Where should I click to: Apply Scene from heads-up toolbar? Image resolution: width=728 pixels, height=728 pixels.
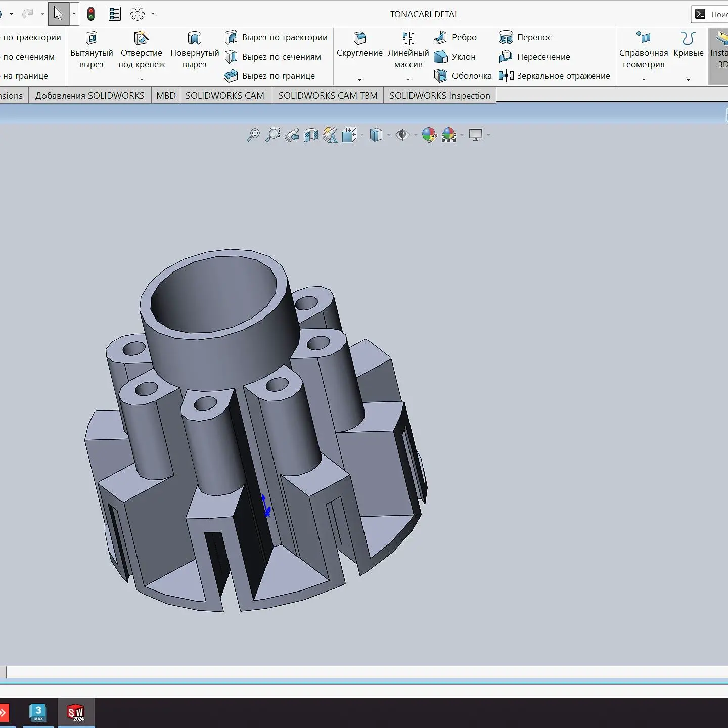pos(449,135)
